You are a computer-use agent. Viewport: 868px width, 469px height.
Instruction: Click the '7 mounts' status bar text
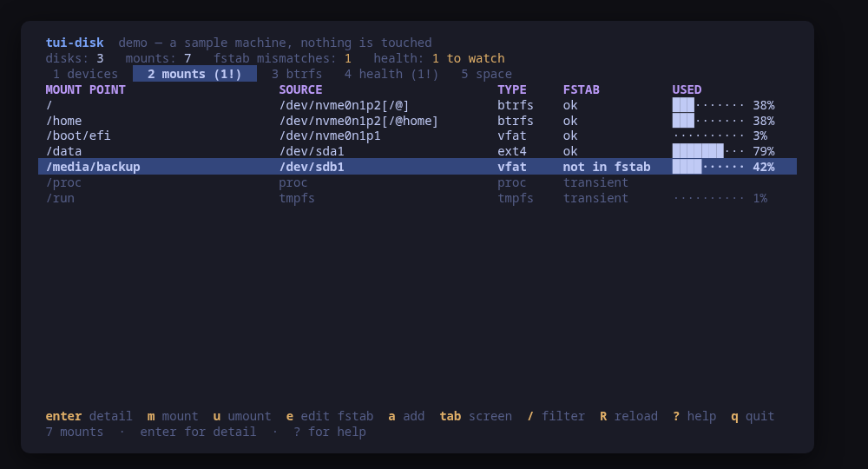point(74,432)
